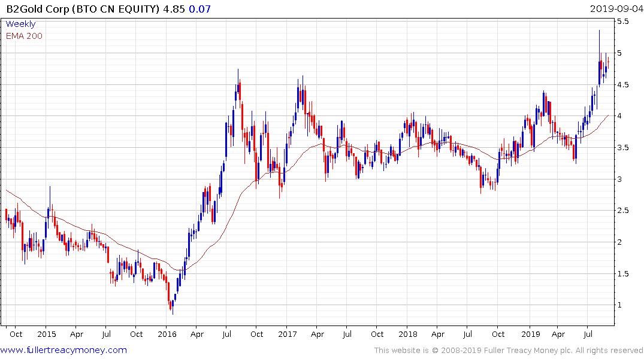Viewport: 644px width, 359px height.
Task: Click the 'Oct' label preceding 2017
Action: pyautogui.click(x=257, y=334)
